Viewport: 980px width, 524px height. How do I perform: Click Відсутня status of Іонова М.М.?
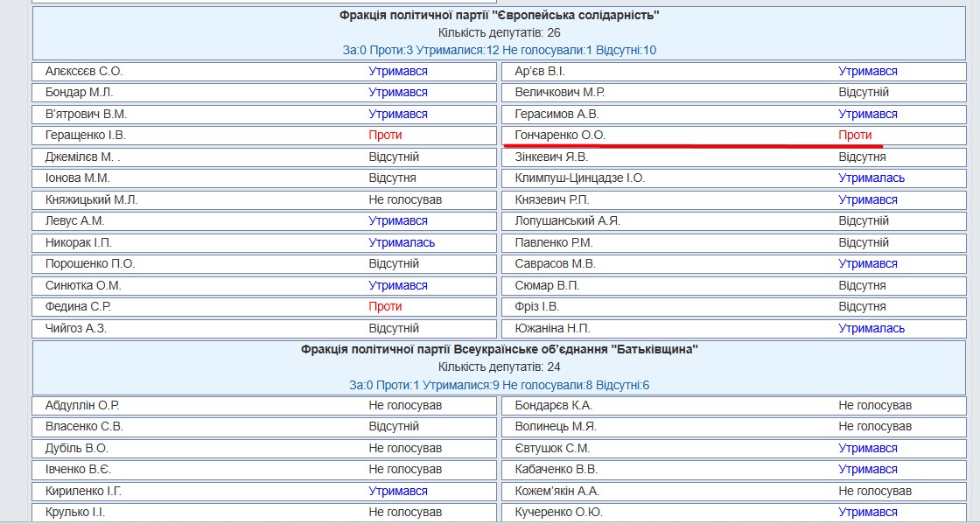(x=393, y=178)
